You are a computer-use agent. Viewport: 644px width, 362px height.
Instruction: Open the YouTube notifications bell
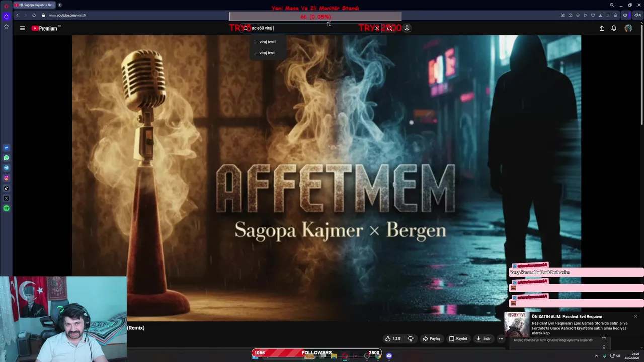[x=614, y=28]
